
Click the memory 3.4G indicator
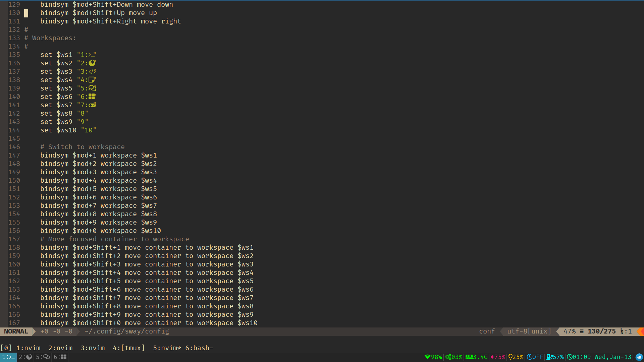tap(476, 357)
